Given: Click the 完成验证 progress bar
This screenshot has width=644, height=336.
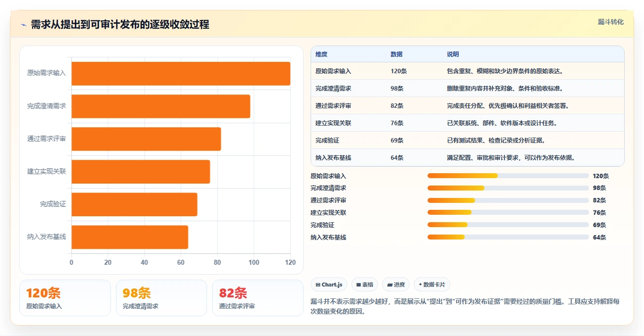Looking at the screenshot, I should click(508, 225).
